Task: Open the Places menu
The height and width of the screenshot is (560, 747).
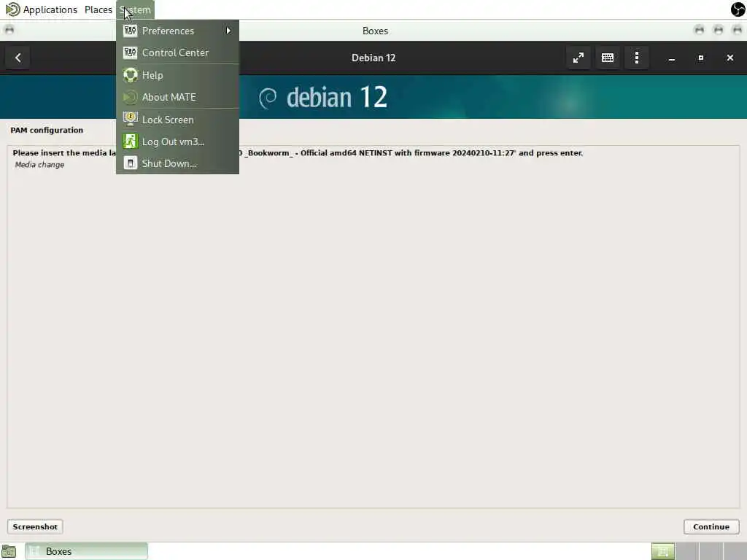Action: 98,9
